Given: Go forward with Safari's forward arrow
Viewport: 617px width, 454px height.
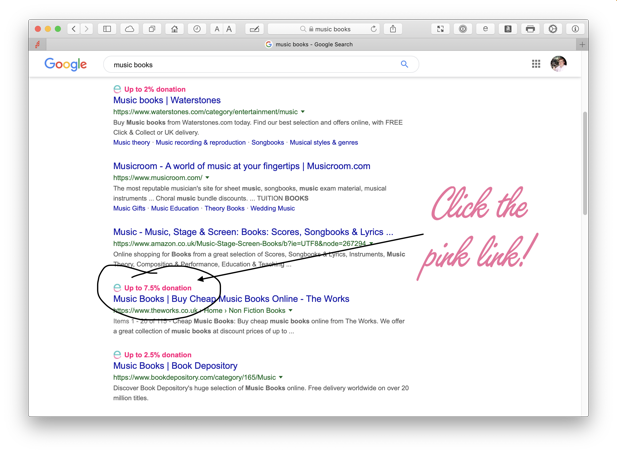Looking at the screenshot, I should (x=87, y=29).
